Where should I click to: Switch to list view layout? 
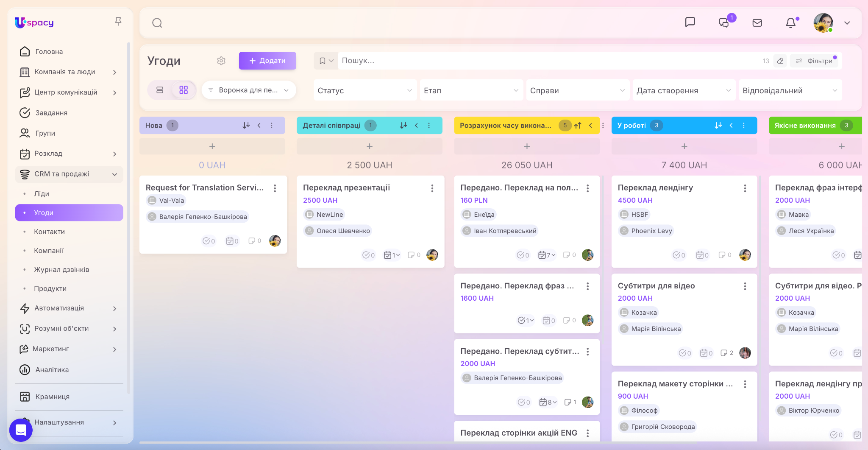click(160, 90)
